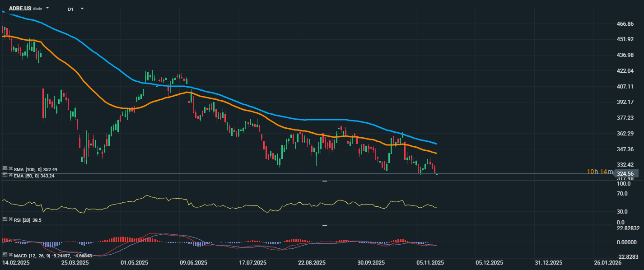The width and height of the screenshot is (644, 270).
Task: Expand the ADBE.US symbol dropdown arrow
Action: pyautogui.click(x=47, y=8)
